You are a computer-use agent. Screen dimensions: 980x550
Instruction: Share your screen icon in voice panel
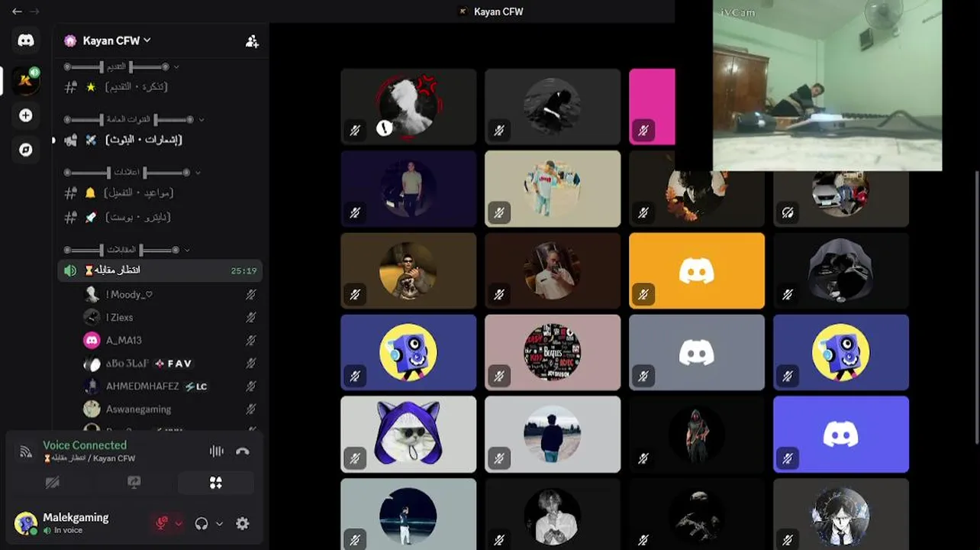click(x=134, y=483)
